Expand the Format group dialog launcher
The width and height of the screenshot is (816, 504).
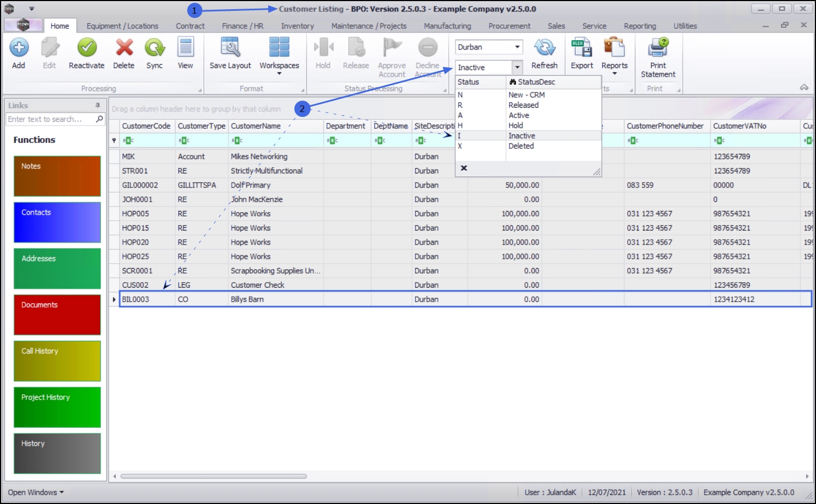302,90
